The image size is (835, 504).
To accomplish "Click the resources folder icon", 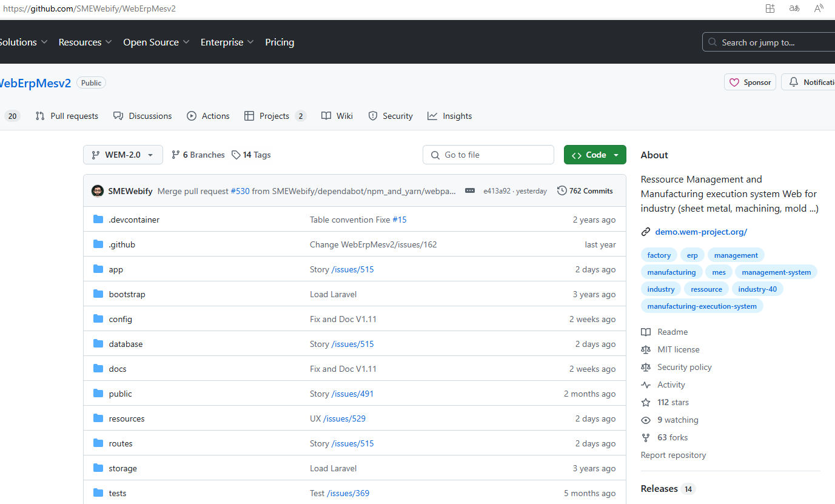I will click(98, 418).
